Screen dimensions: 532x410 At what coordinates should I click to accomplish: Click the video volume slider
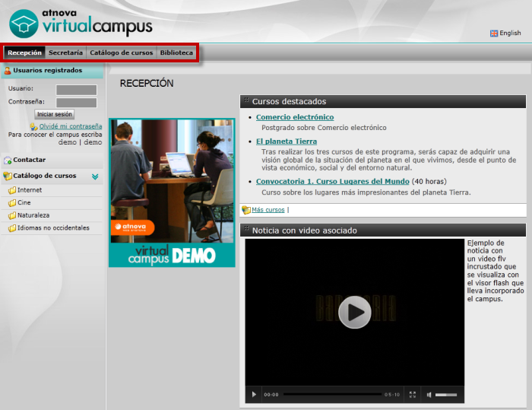446,395
